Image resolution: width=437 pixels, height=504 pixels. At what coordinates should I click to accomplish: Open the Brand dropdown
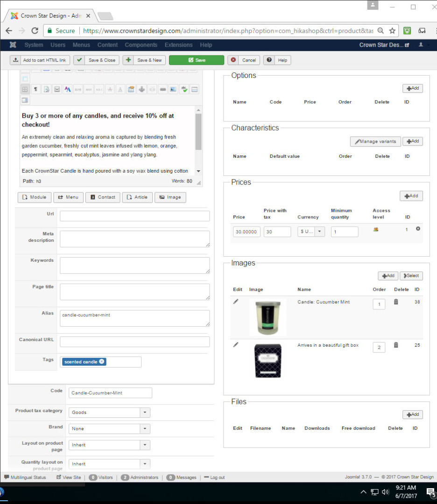[x=145, y=429]
